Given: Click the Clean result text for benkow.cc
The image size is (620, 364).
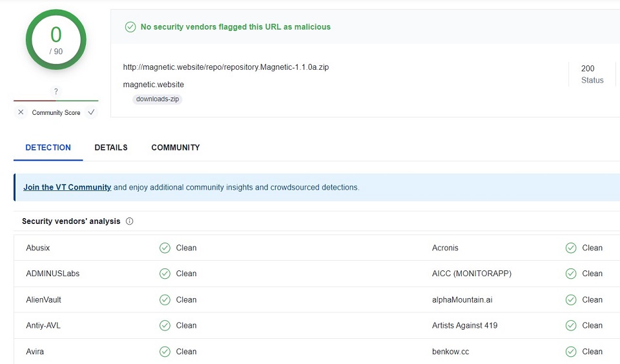Looking at the screenshot, I should click(592, 351).
